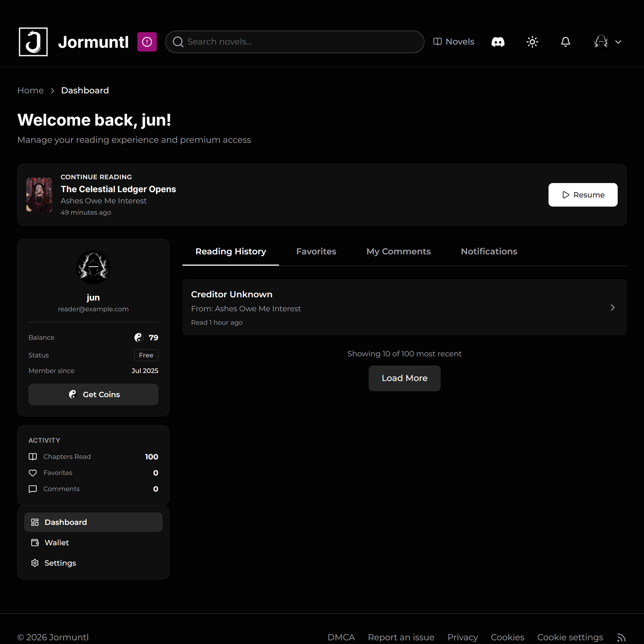Image resolution: width=644 pixels, height=644 pixels.
Task: Click the balance coin icon
Action: (x=138, y=337)
